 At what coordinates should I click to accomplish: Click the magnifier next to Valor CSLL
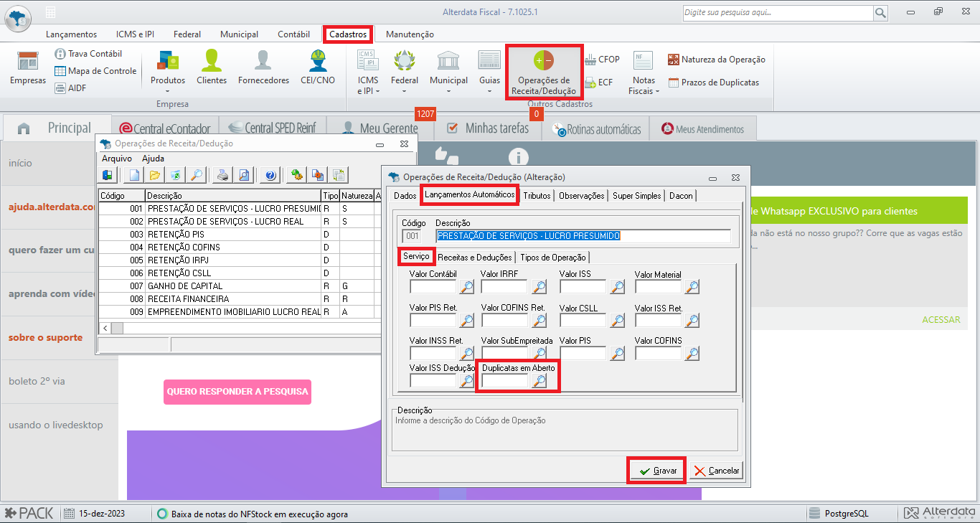617,320
